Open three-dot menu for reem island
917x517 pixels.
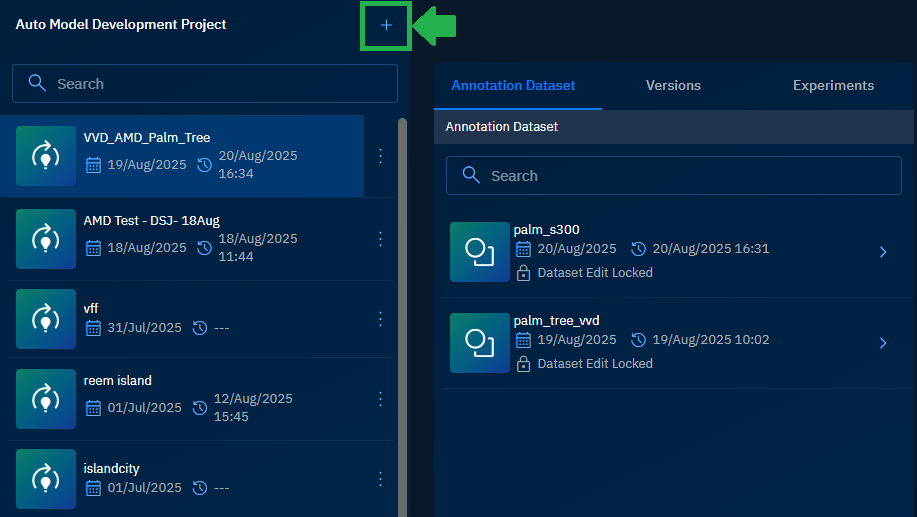(380, 399)
